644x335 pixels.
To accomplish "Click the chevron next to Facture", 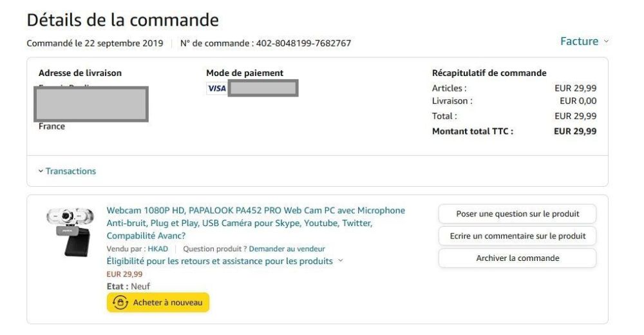I will tap(605, 42).
